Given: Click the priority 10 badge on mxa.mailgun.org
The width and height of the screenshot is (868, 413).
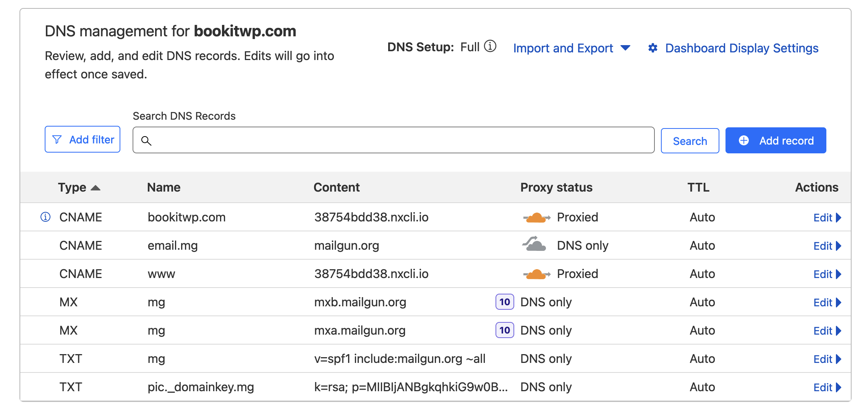Looking at the screenshot, I should coord(504,330).
